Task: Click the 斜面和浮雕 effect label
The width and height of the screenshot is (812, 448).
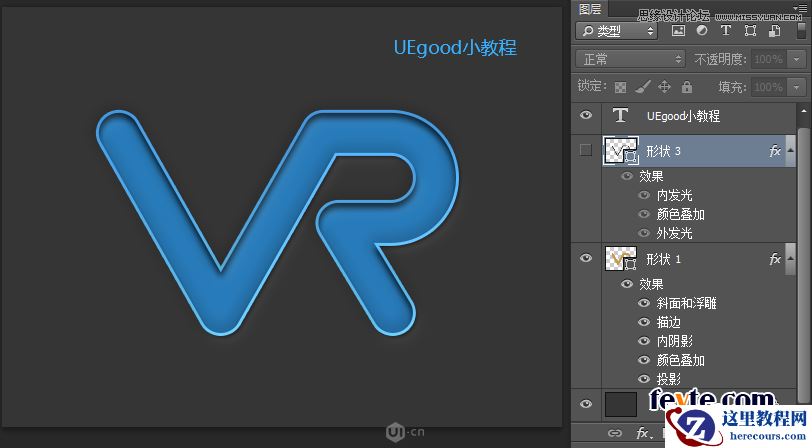Action: (x=687, y=303)
